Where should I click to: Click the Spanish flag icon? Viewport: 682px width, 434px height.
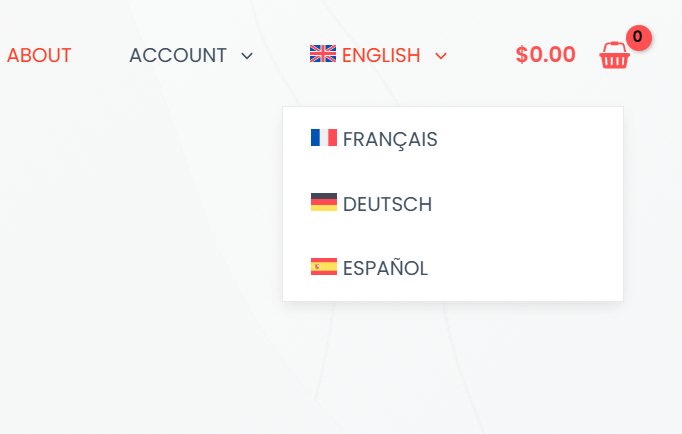pyautogui.click(x=324, y=267)
